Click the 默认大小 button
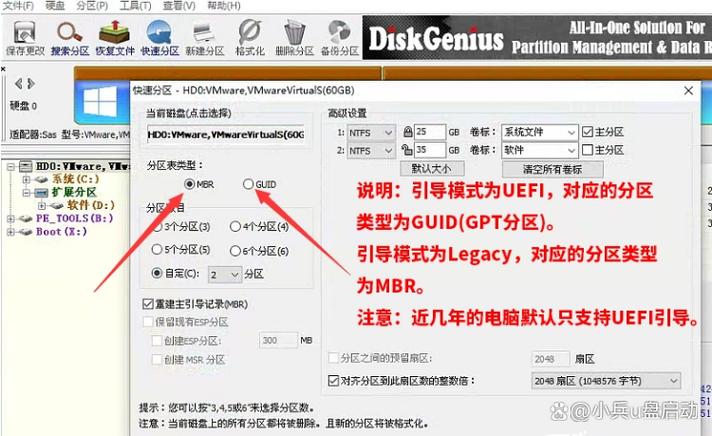Viewport: 712px width, 436px height. click(431, 168)
